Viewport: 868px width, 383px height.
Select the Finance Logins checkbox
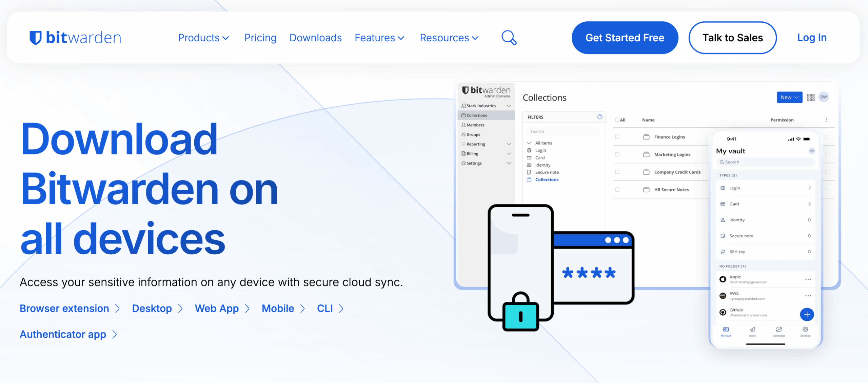point(617,137)
